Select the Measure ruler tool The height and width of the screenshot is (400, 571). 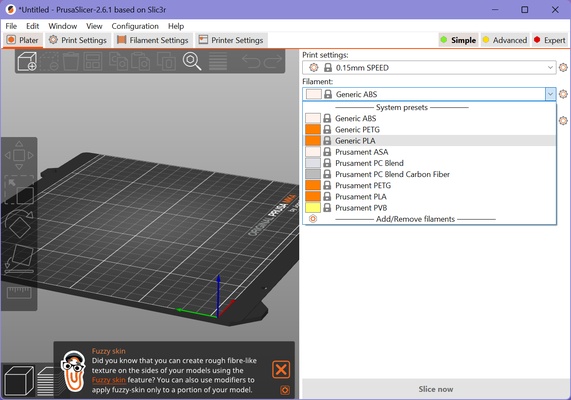pos(19,293)
